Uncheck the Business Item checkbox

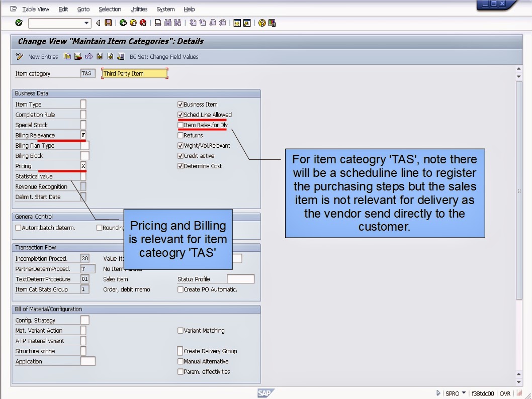coord(180,105)
